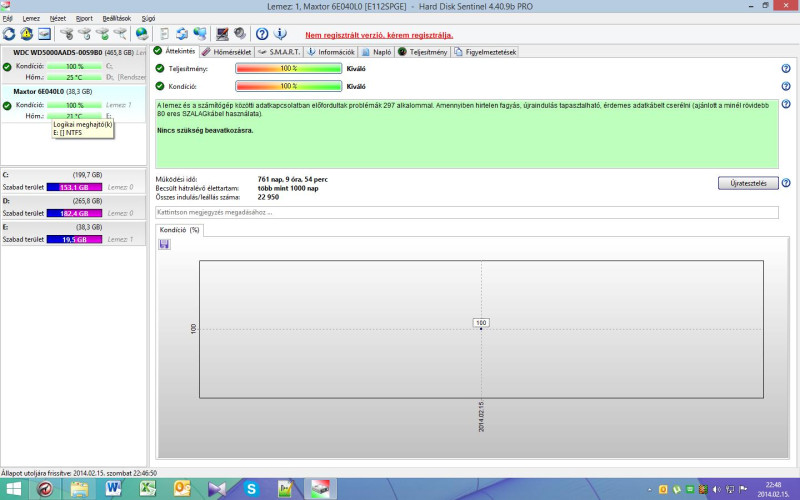Viewport: 800px width, 500px height.
Task: Open the Súgó menu
Action: (148, 18)
